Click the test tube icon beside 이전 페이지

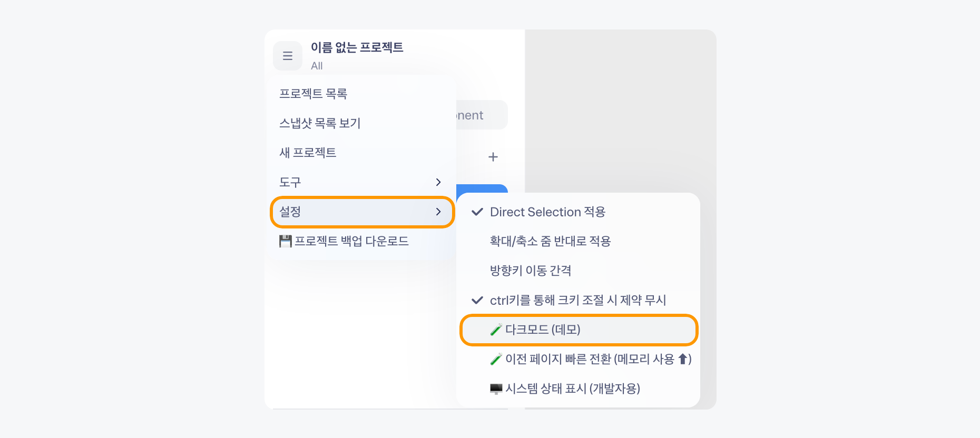pos(496,360)
